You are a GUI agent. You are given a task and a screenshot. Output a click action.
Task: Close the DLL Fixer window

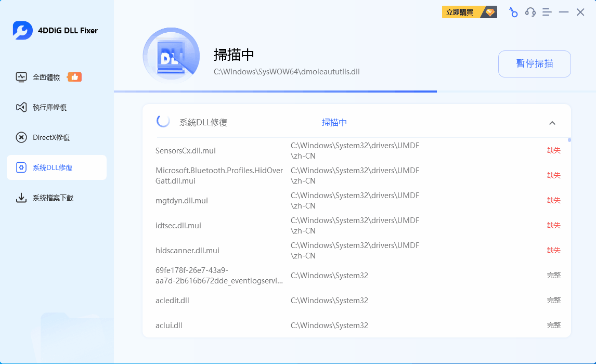580,12
